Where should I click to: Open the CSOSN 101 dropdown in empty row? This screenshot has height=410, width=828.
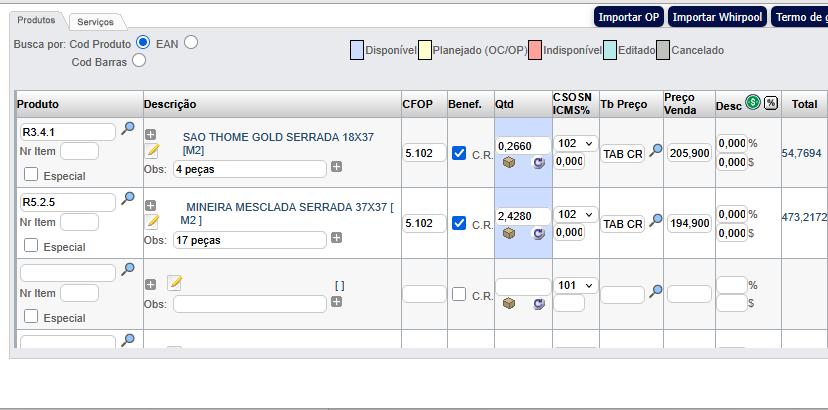click(576, 285)
